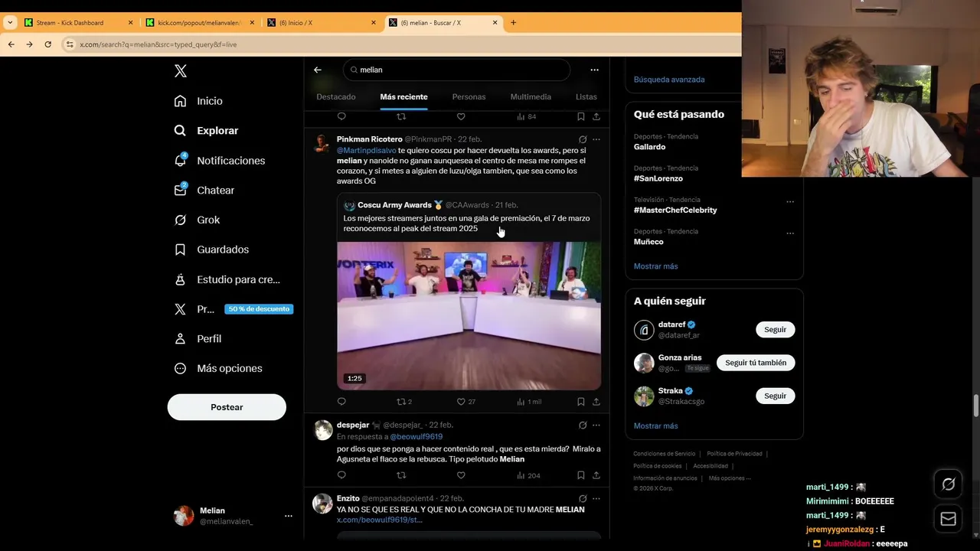The height and width of the screenshot is (551, 980).
Task: Open Grok explain icon on Enzito's post
Action: pos(583,498)
